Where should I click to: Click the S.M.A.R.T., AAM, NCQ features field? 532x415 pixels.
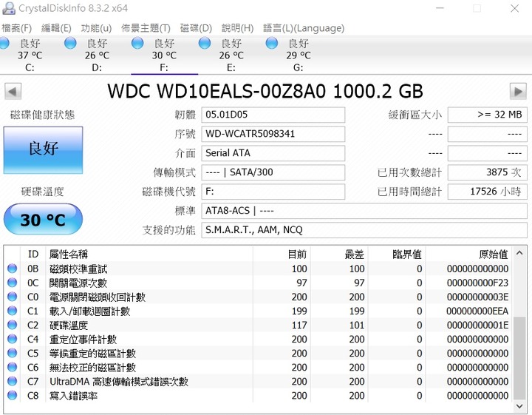[x=364, y=230]
